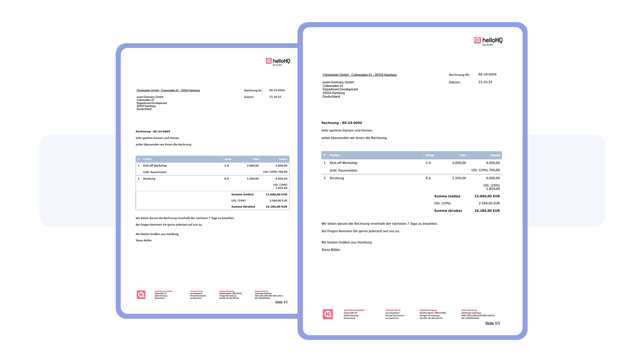Click the date 21.10.24 on right invoice
Screen dimensions: 644x362
click(x=485, y=82)
